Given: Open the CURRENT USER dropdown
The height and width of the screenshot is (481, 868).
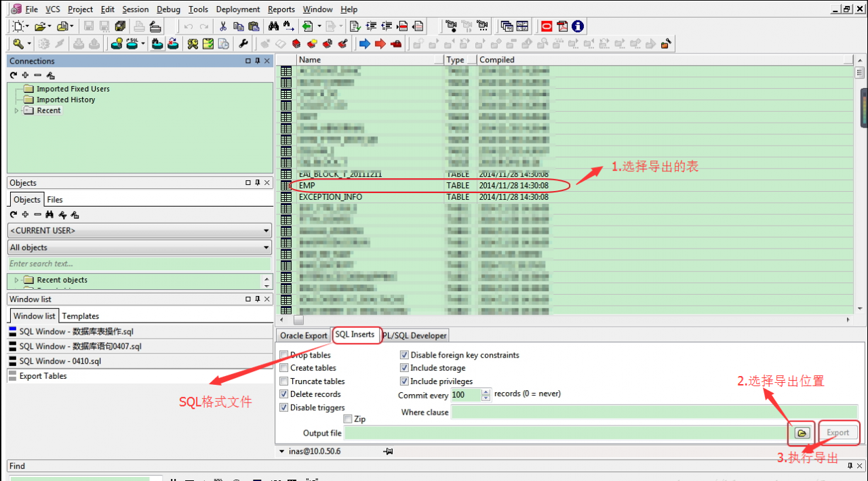Looking at the screenshot, I should [x=140, y=230].
